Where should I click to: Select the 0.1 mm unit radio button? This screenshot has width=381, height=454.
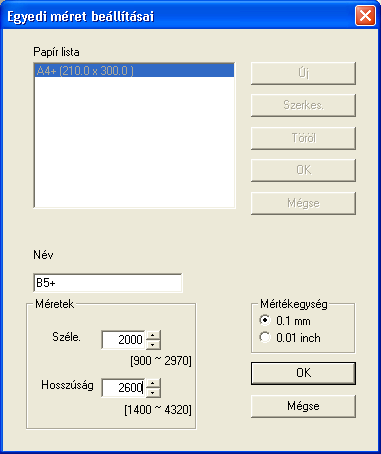pos(265,320)
